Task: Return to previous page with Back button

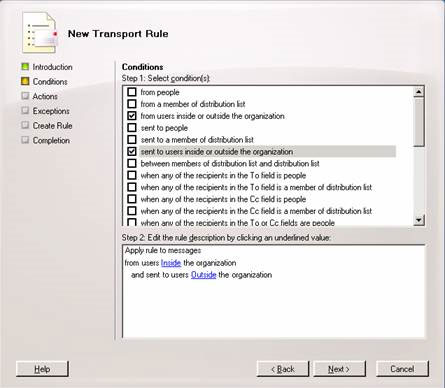Action: coord(283,369)
